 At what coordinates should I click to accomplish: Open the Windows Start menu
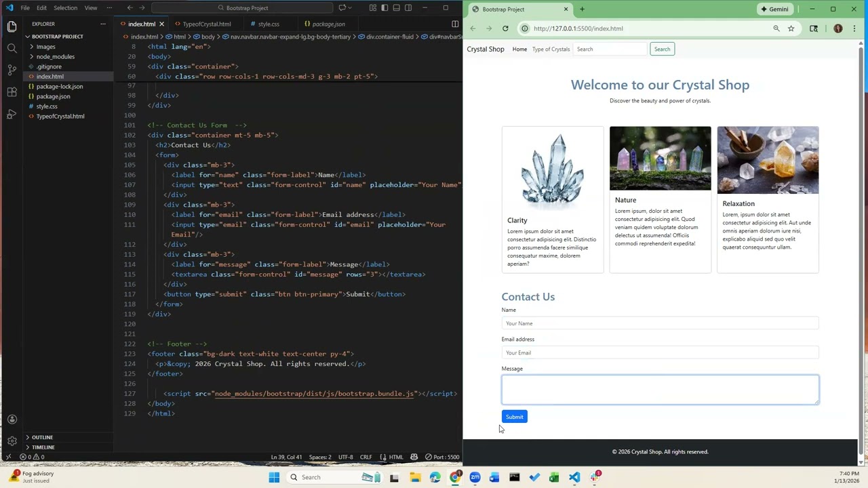tap(274, 477)
